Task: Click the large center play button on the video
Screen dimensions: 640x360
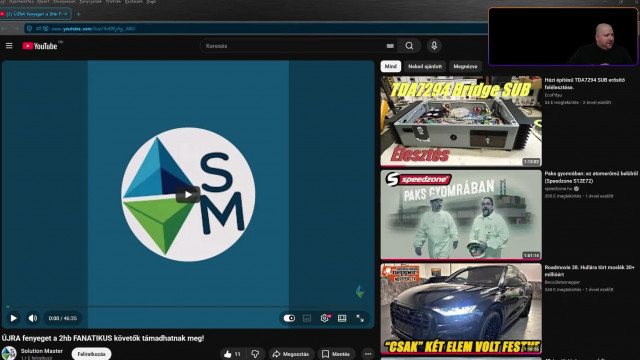Action: [x=188, y=195]
